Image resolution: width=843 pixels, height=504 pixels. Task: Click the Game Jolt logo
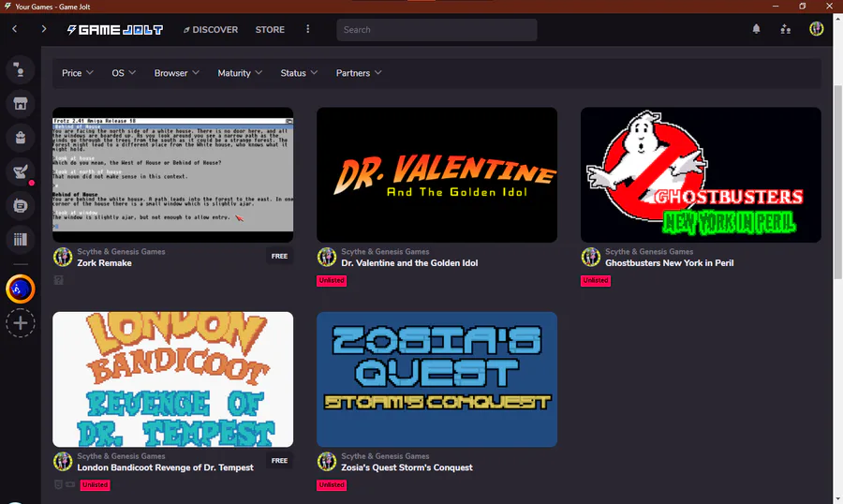(x=114, y=30)
